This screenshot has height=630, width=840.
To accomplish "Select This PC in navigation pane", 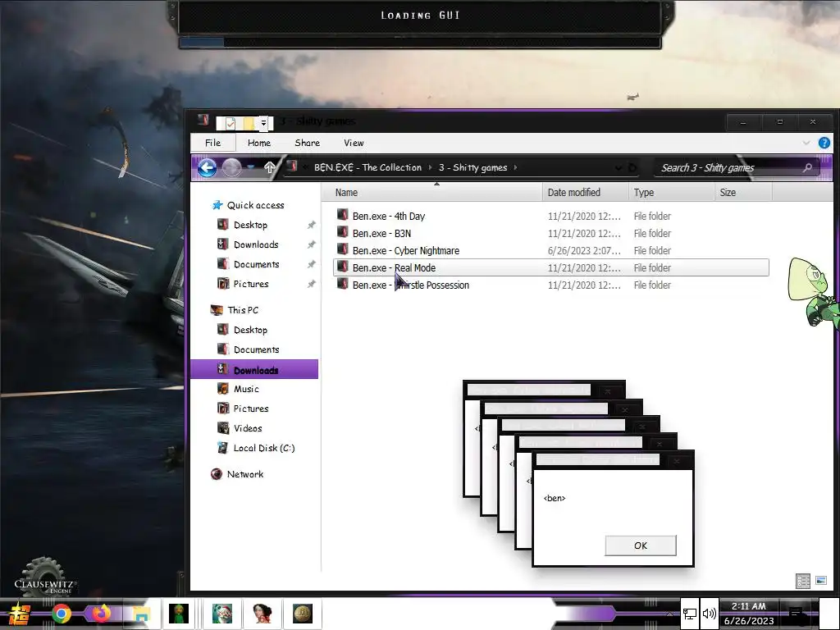I will [x=242, y=310].
